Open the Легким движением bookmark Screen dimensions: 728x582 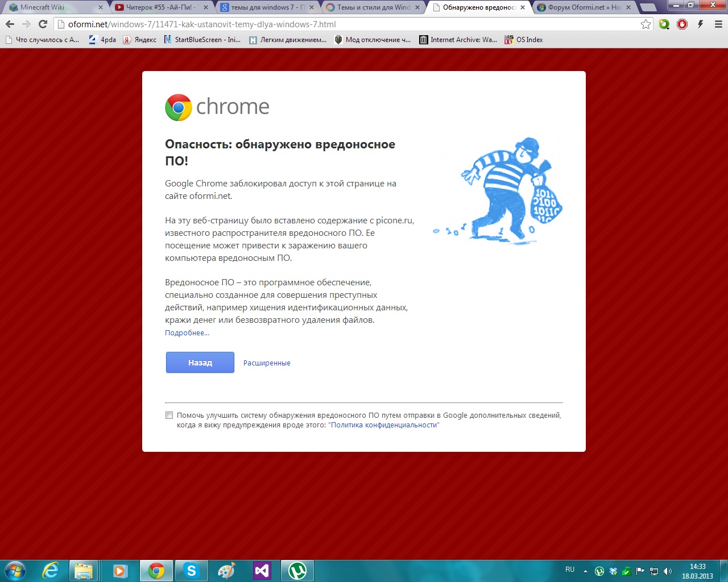pyautogui.click(x=288, y=40)
